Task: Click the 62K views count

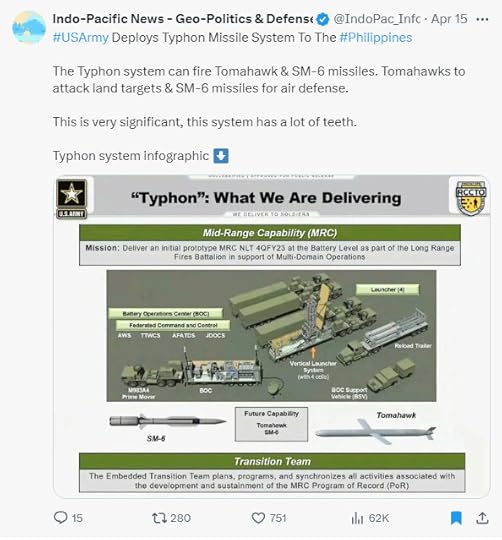Action: click(x=379, y=518)
